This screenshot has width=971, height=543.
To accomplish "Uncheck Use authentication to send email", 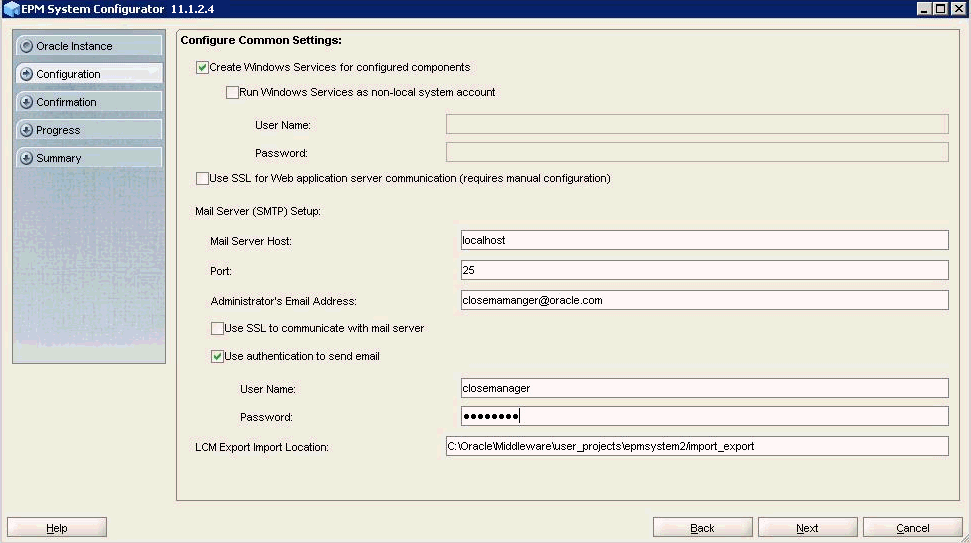I will pyautogui.click(x=217, y=356).
